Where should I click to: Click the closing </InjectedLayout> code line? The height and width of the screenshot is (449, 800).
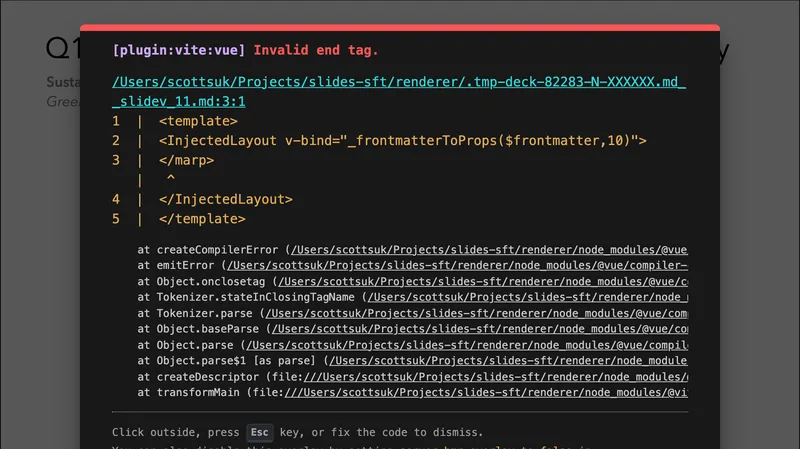[x=225, y=199]
